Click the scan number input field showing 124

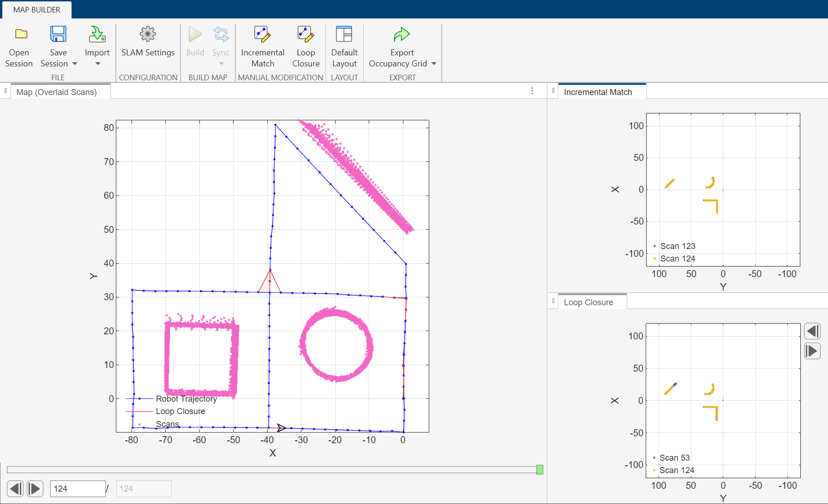[x=78, y=488]
